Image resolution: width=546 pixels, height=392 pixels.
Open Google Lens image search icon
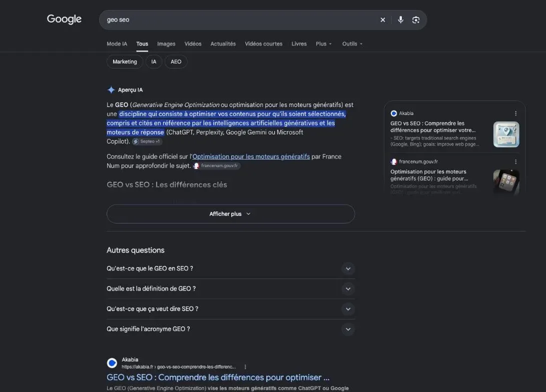point(416,20)
